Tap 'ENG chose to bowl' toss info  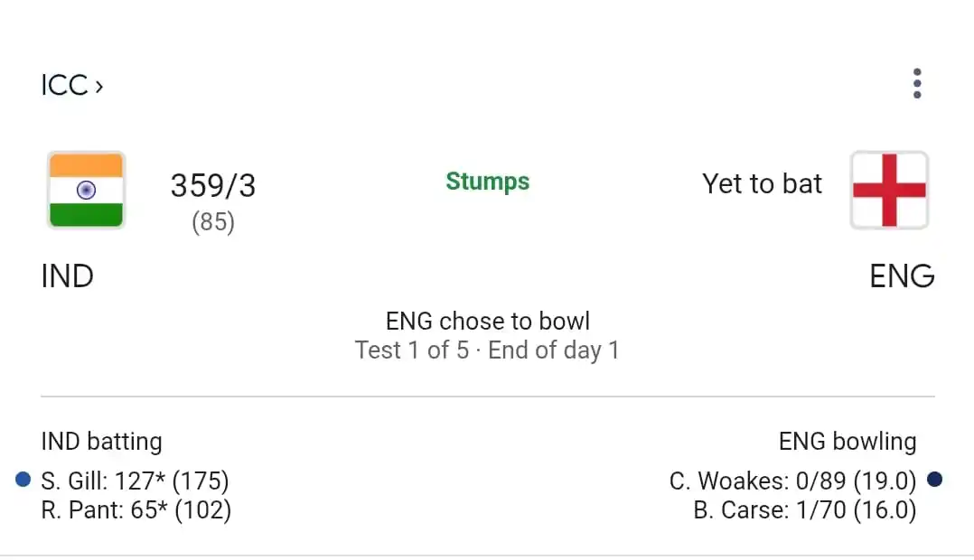click(x=488, y=321)
